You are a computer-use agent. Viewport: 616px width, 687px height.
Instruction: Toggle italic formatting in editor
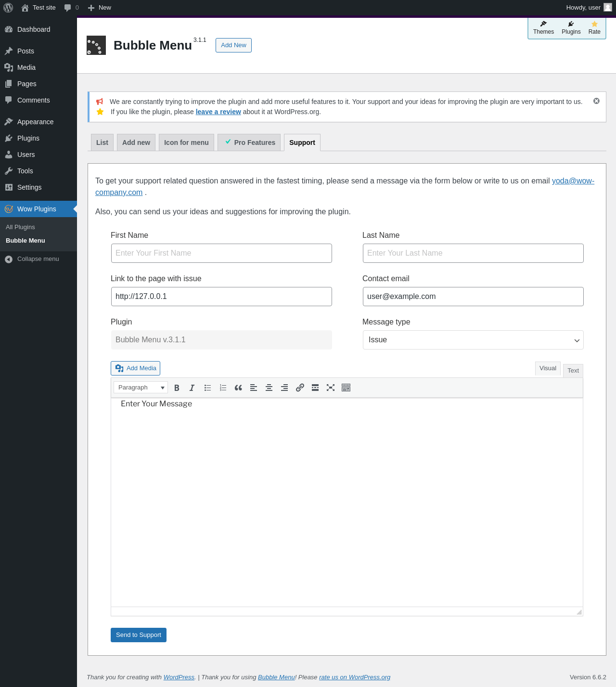click(192, 388)
